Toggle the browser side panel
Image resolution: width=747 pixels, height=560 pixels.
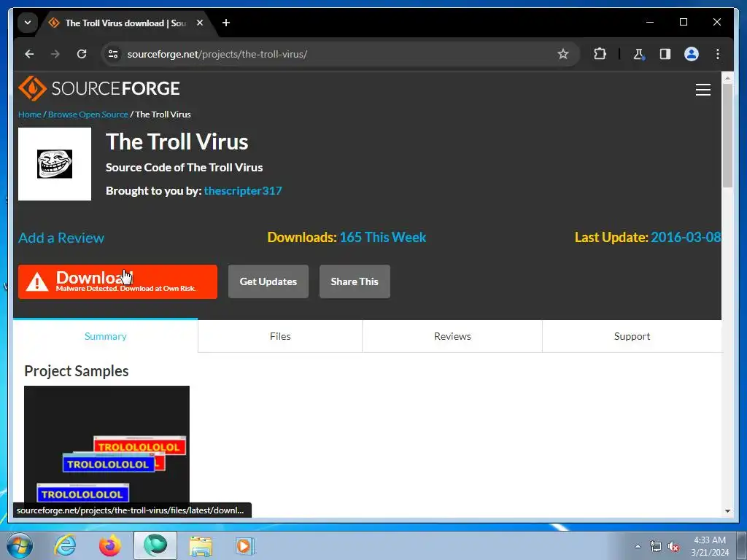point(665,54)
